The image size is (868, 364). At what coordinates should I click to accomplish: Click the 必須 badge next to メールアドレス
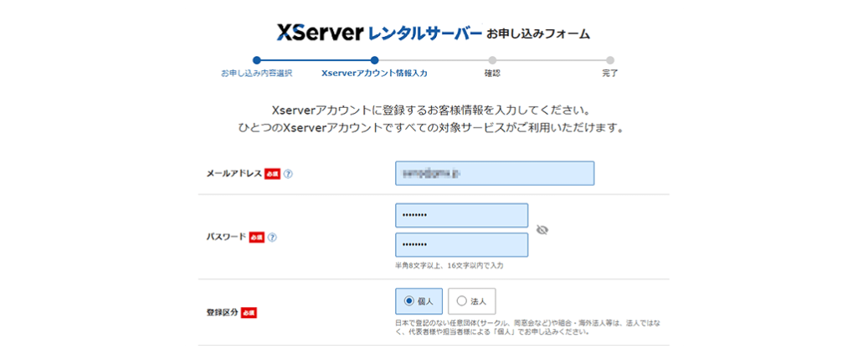272,174
